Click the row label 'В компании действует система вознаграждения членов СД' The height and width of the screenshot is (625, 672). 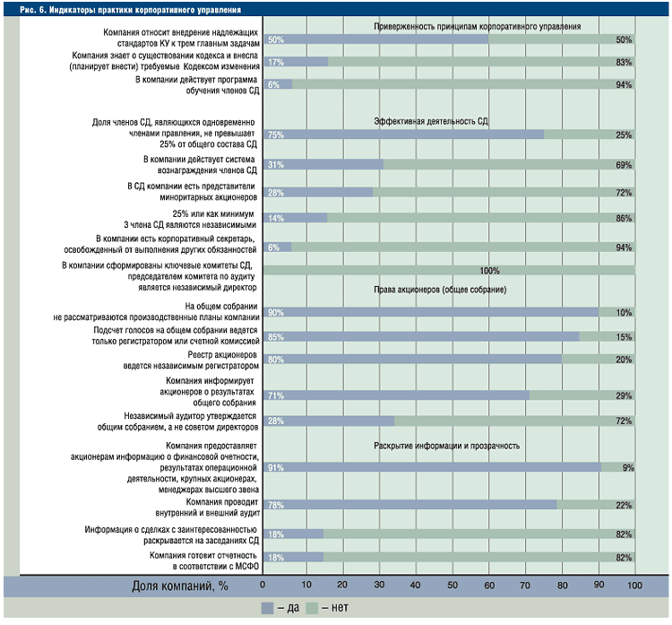coord(200,165)
